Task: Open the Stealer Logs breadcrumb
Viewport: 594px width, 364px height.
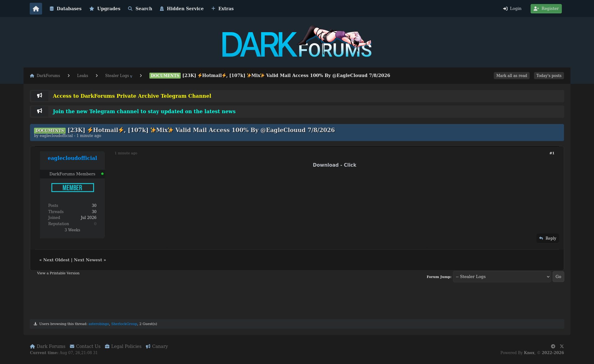Action: click(117, 76)
